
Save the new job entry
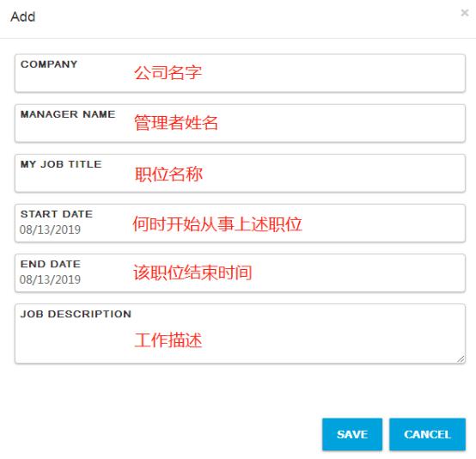pyautogui.click(x=352, y=434)
